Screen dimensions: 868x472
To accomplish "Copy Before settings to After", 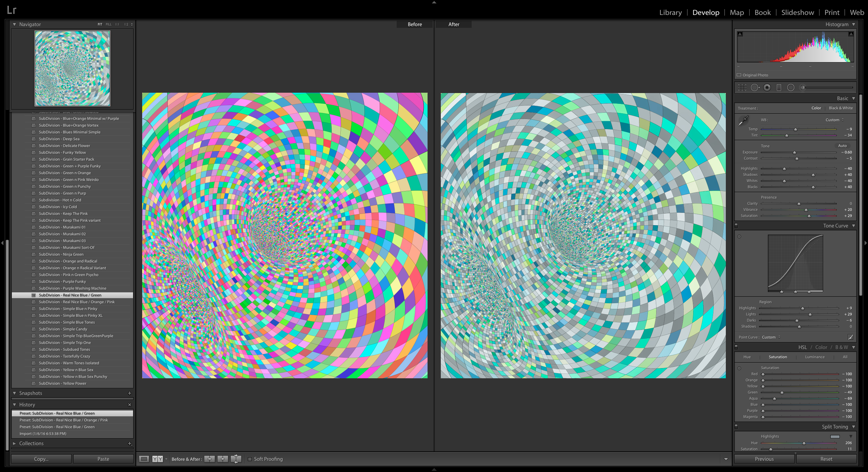I will [209, 459].
